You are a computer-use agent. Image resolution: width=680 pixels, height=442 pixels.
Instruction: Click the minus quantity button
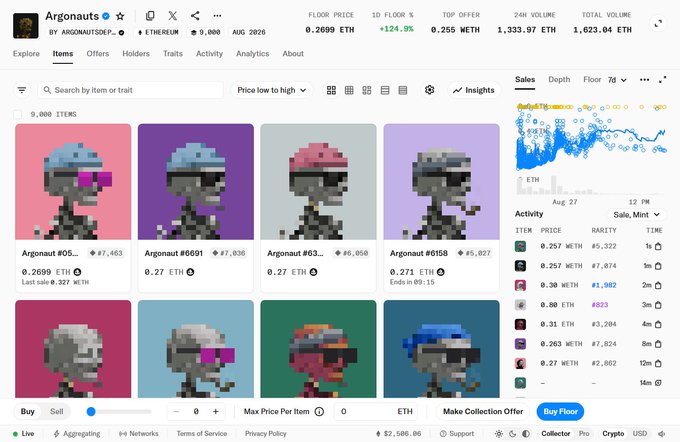pyautogui.click(x=176, y=412)
